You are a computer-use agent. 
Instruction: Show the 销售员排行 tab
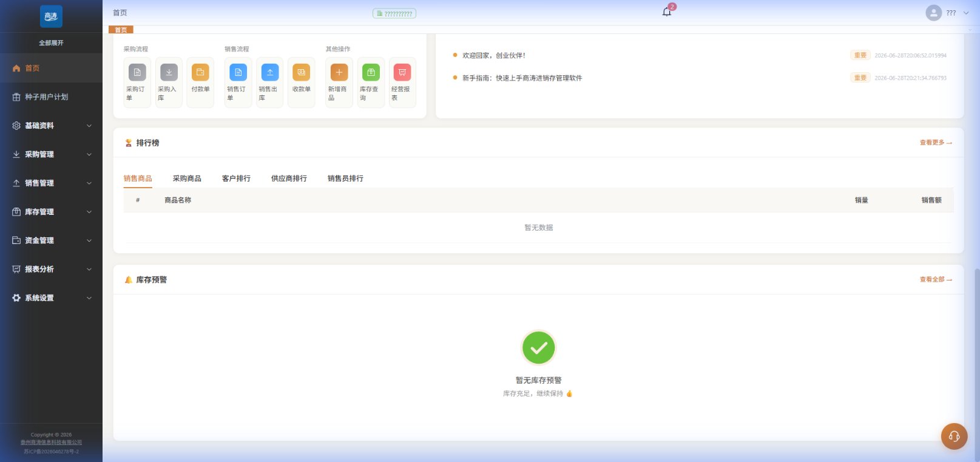[x=345, y=178]
